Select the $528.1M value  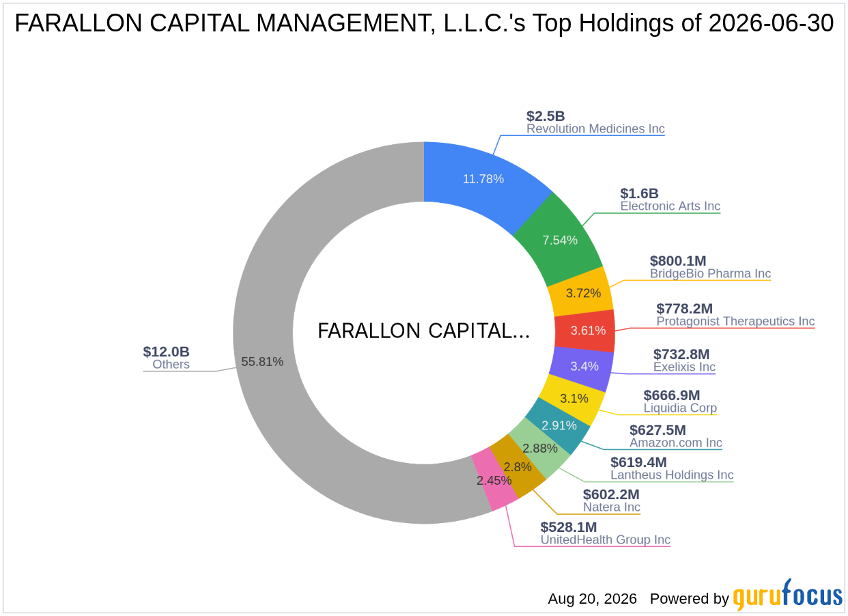click(569, 527)
